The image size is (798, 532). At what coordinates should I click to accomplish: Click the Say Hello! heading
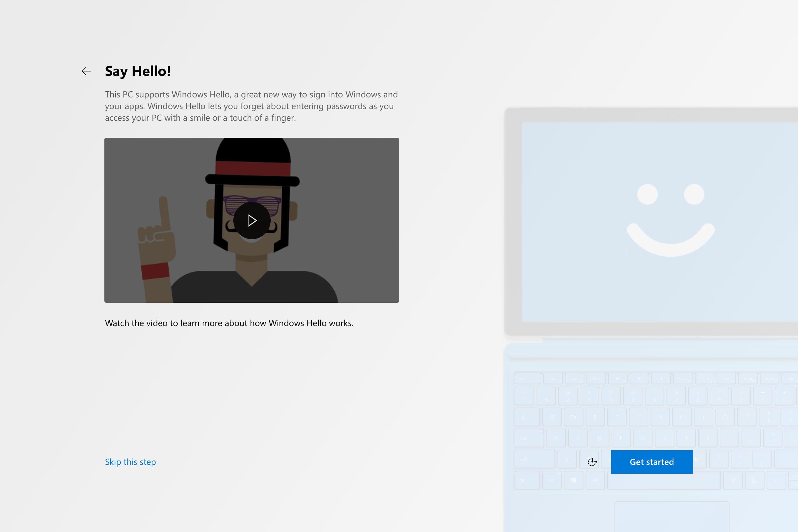[x=137, y=71]
